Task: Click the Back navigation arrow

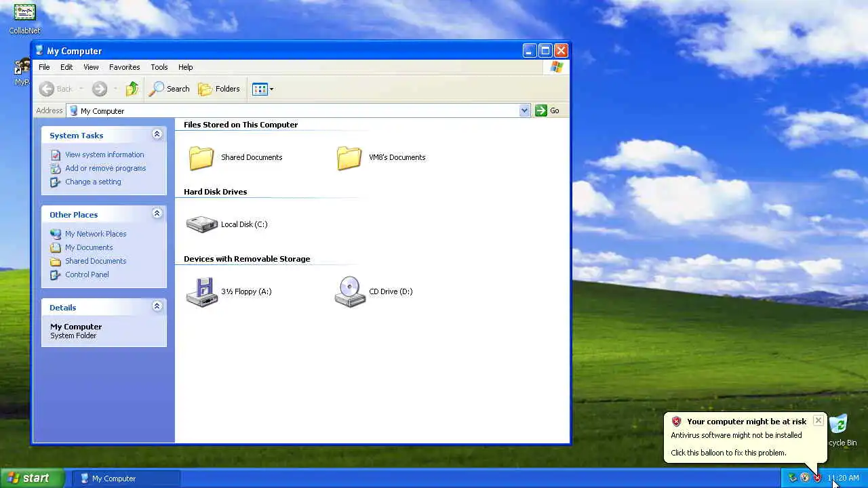Action: (x=47, y=89)
